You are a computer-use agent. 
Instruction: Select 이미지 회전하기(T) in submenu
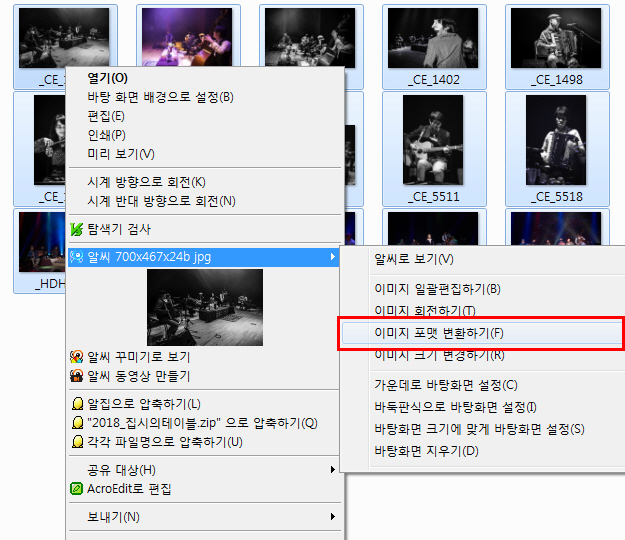[425, 310]
